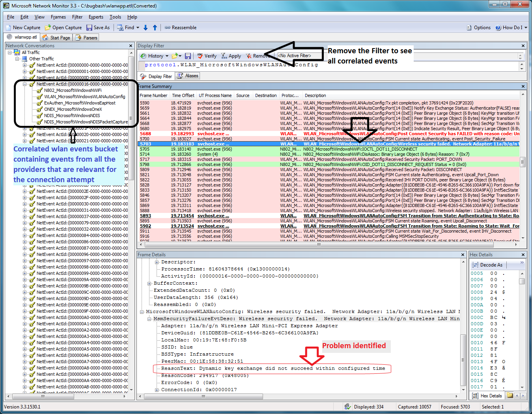Close the Network Conversations pane
This screenshot has height=414, width=532.
(131, 46)
